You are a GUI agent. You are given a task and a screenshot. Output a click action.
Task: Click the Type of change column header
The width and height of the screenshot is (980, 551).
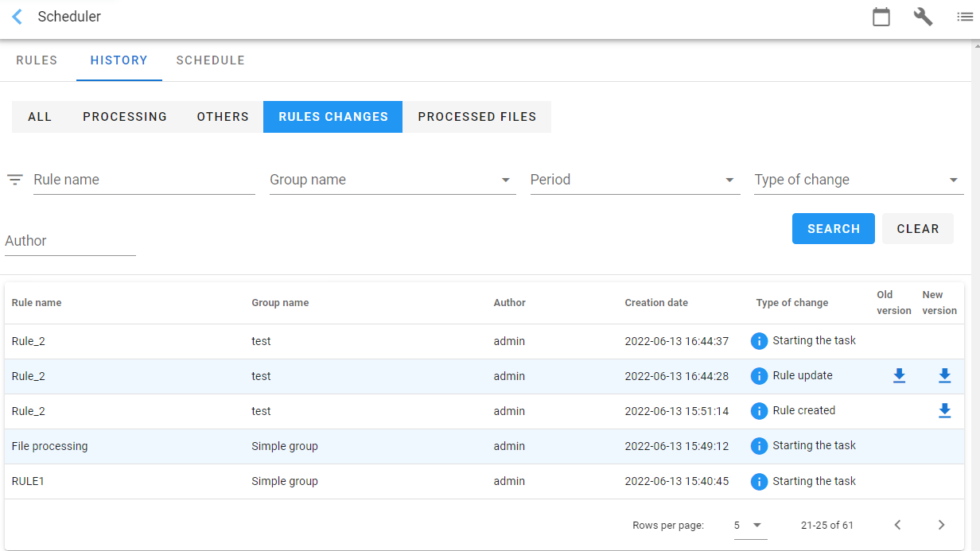pos(792,303)
